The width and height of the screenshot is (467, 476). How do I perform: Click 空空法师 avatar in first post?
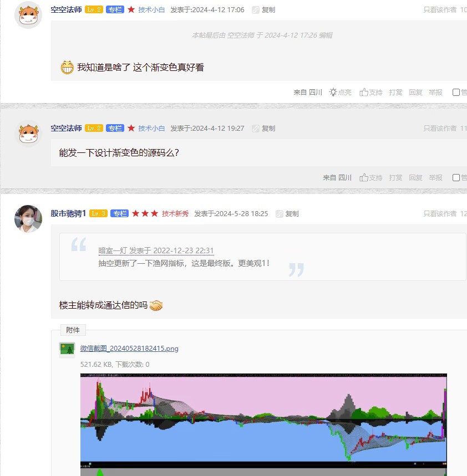pos(28,15)
